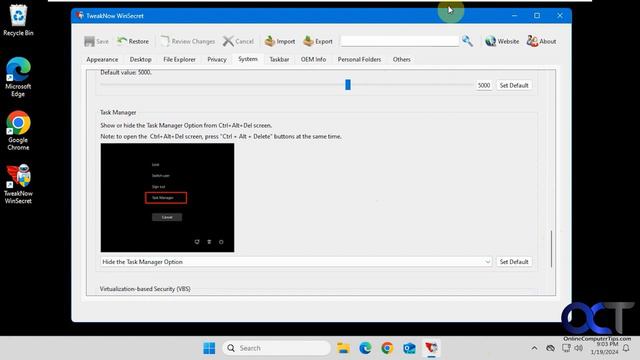Screen dimensions: 640x360
Task: Open File Explorer from the taskbar
Action: coord(343,348)
